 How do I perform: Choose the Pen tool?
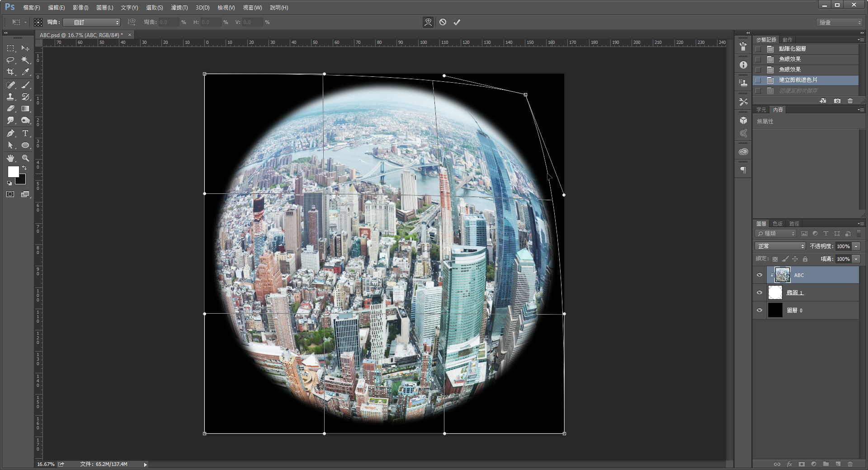click(10, 133)
